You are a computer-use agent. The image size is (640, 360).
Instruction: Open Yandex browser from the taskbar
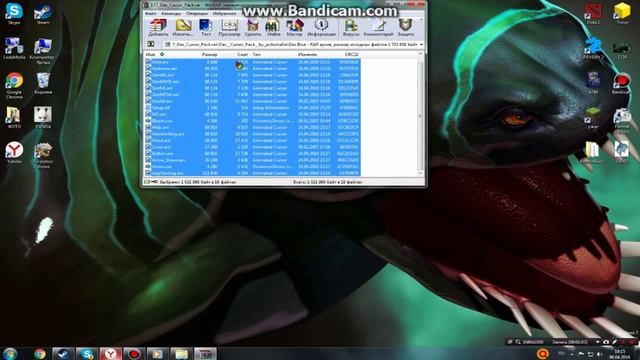pyautogui.click(x=111, y=353)
